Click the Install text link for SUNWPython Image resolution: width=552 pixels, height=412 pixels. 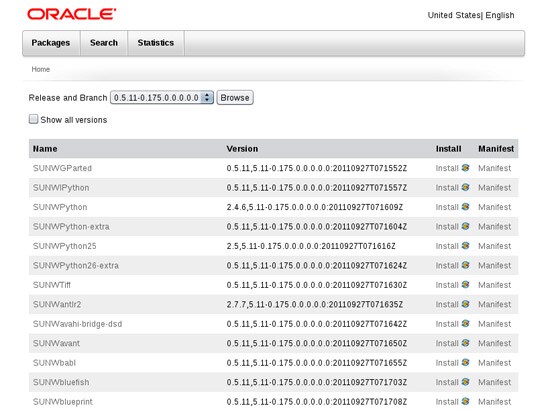click(447, 207)
